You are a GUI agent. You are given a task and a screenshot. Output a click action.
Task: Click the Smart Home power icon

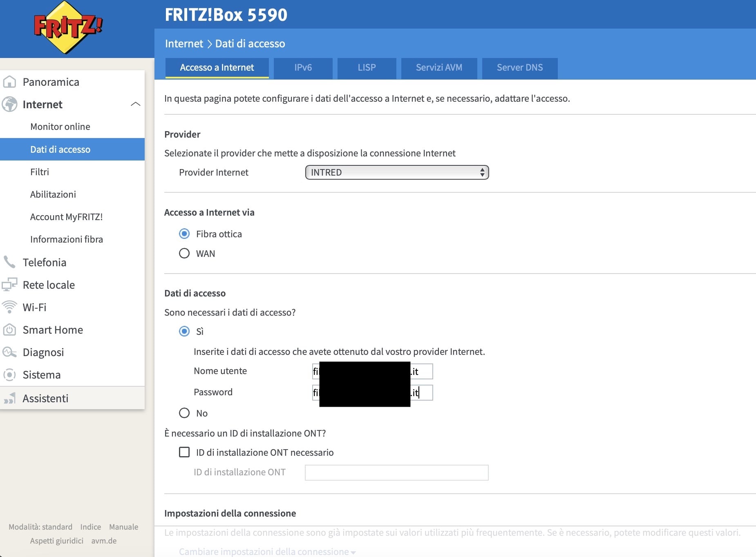click(x=9, y=330)
